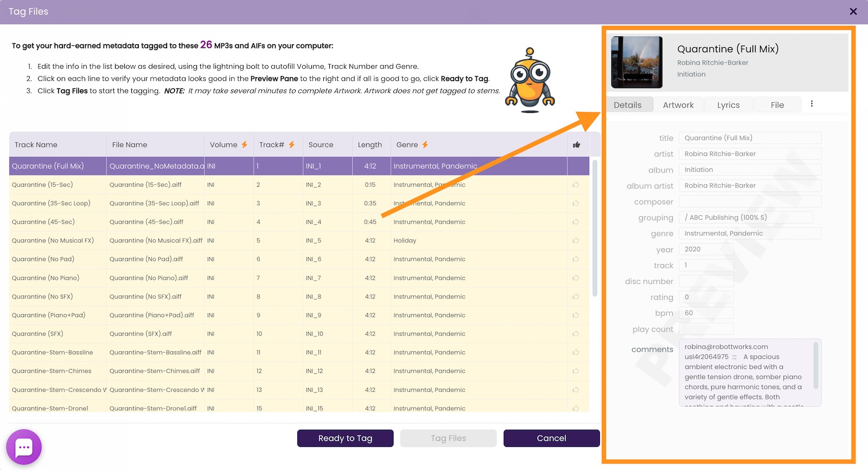Toggle thumbs-up for Quarantine (45-Sec) row
Image resolution: width=868 pixels, height=470 pixels.
[x=576, y=222]
